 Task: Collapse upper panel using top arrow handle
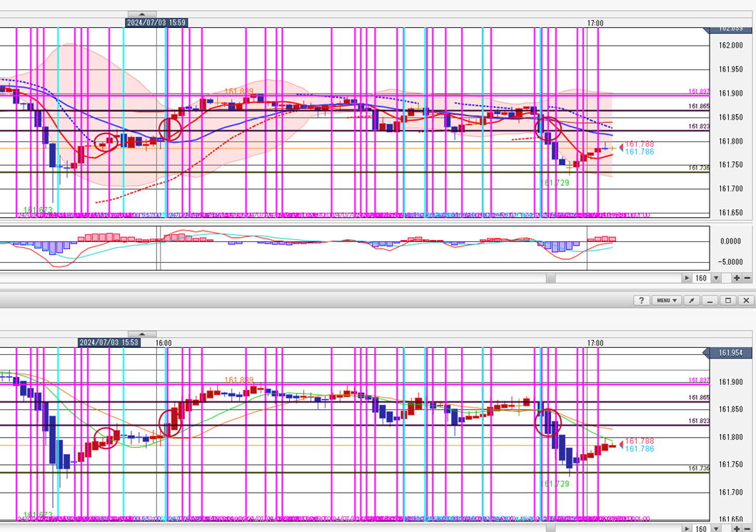click(142, 14)
